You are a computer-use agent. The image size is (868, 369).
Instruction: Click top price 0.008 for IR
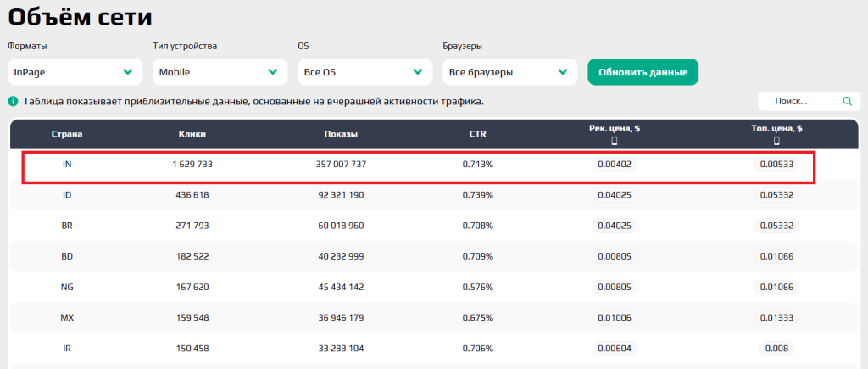point(776,349)
